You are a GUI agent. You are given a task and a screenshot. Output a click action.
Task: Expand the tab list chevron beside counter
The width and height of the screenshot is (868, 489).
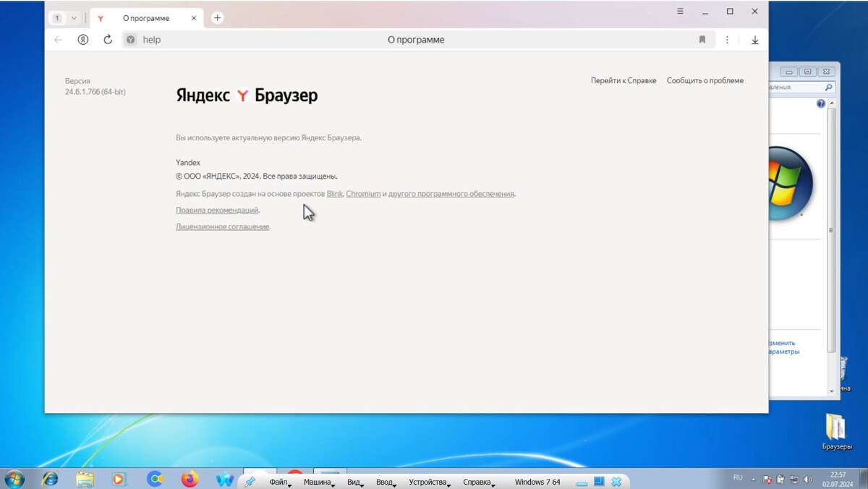click(74, 18)
